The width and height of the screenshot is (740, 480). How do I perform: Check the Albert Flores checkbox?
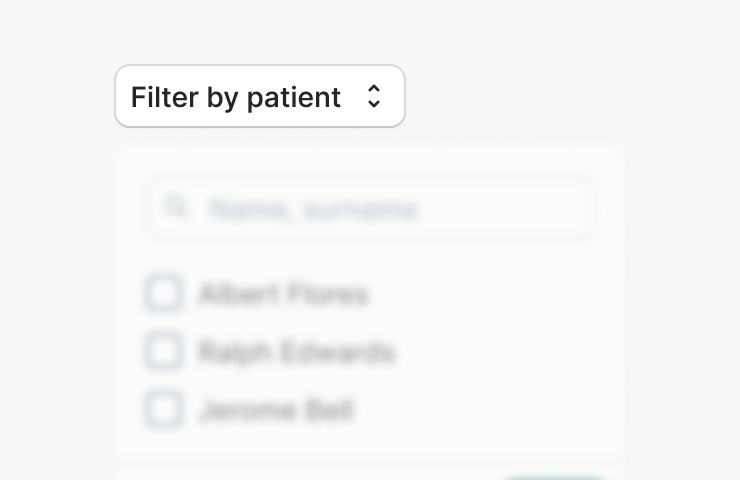pyautogui.click(x=164, y=294)
